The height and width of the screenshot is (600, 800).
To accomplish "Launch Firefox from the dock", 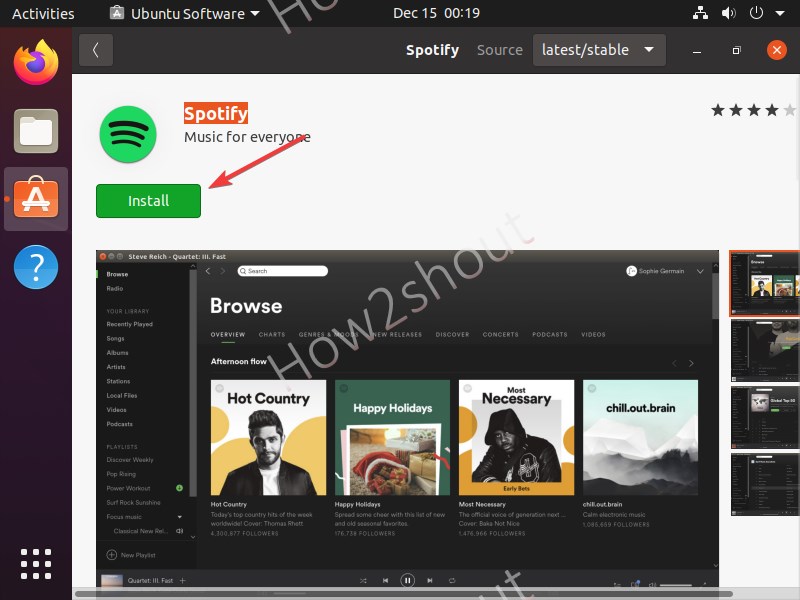I will (36, 63).
